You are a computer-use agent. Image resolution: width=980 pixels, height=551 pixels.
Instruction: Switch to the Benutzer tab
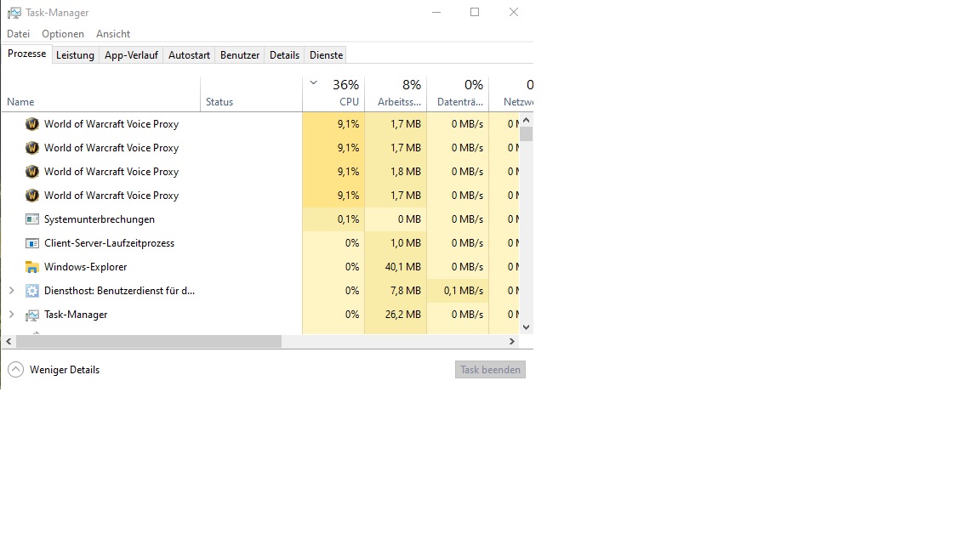240,55
